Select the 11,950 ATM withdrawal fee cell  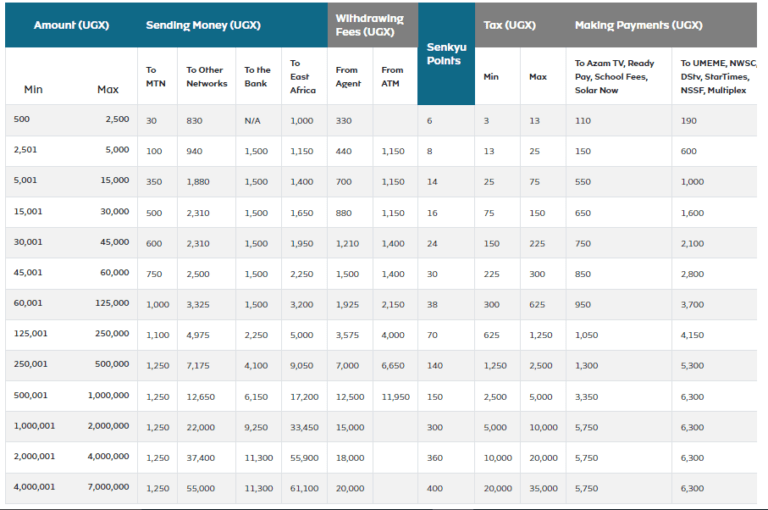click(395, 396)
